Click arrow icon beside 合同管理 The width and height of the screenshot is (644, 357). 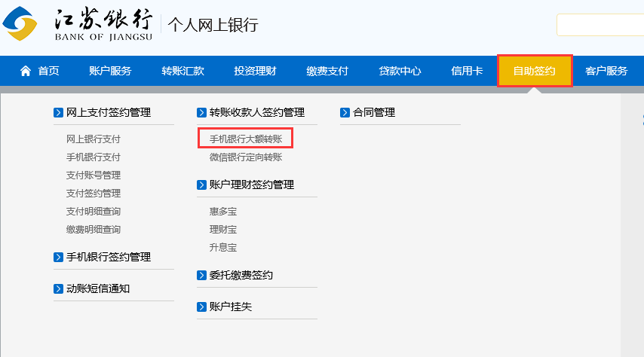coord(345,112)
